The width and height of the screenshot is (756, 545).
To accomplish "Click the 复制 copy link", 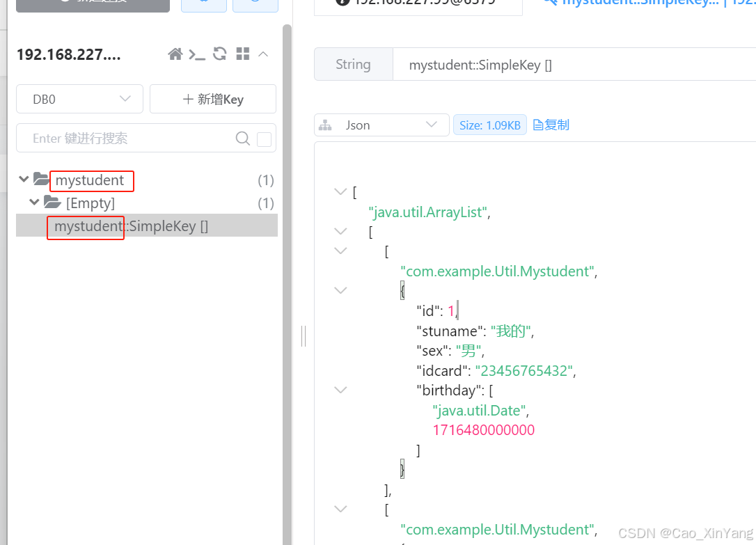I will [551, 125].
